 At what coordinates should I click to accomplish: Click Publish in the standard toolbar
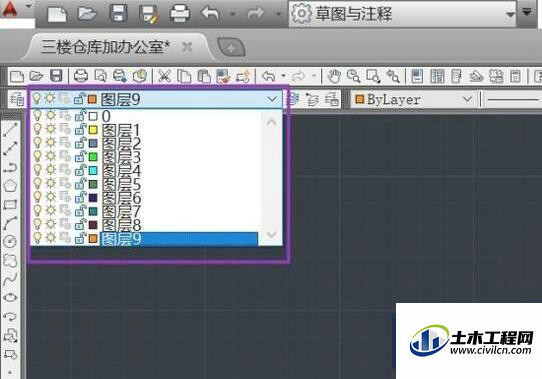click(120, 76)
